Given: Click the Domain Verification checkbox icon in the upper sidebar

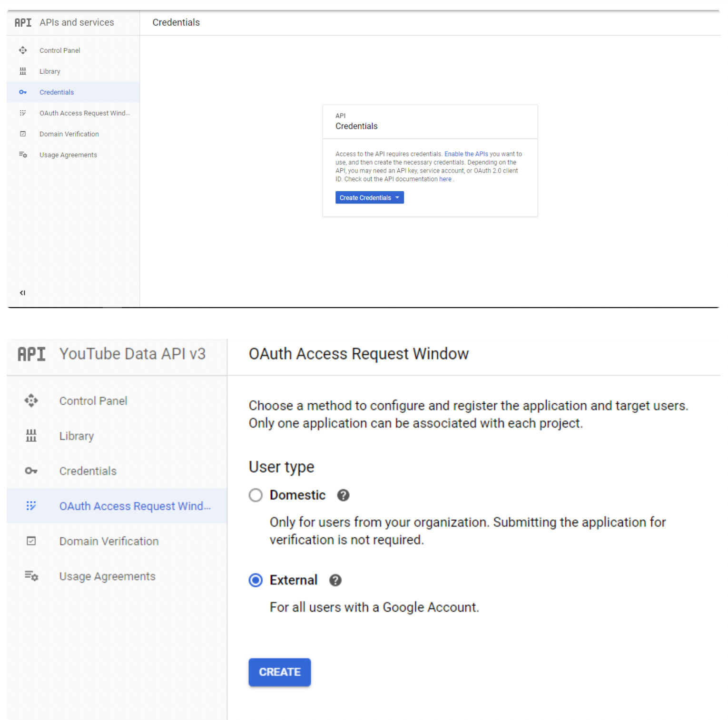Looking at the screenshot, I should (23, 134).
